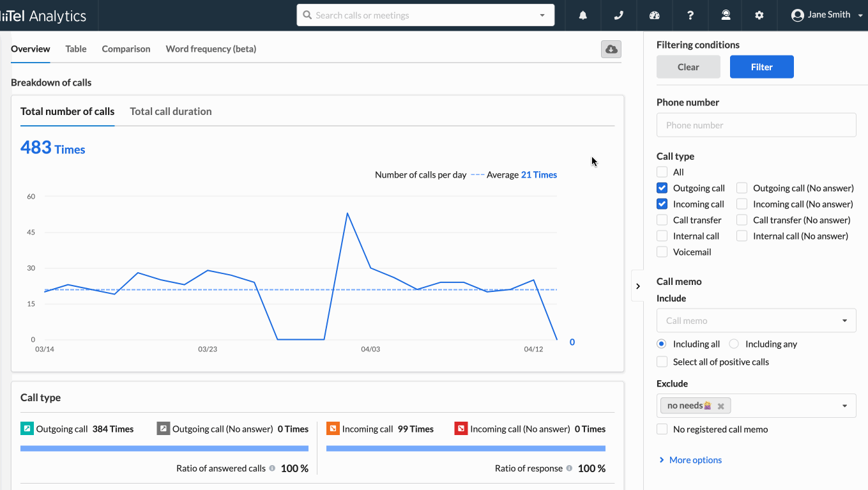Screen dimensions: 868x490
Task: Select the Including any radio button
Action: coord(734,344)
